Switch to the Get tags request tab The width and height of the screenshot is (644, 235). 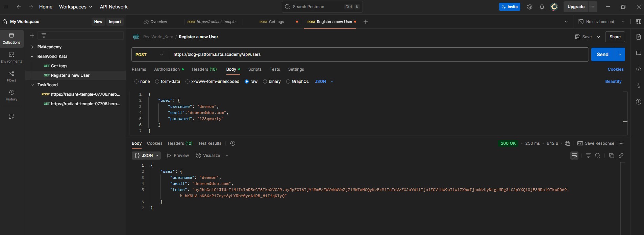click(x=272, y=22)
